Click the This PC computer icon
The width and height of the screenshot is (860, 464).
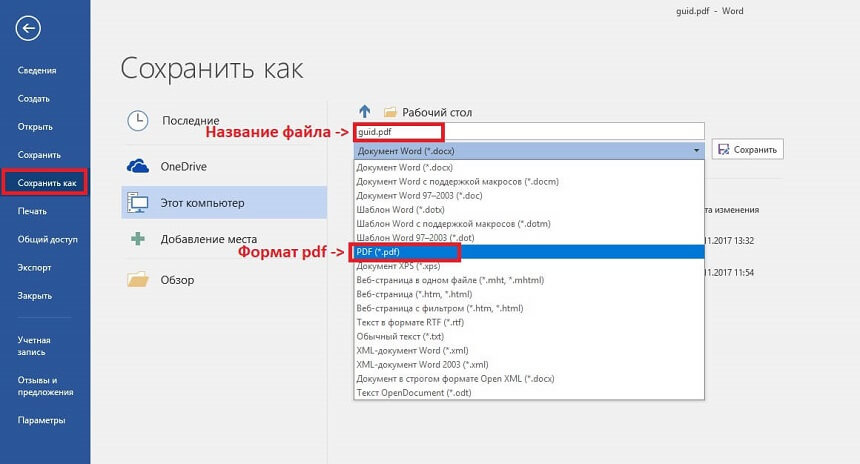[138, 203]
